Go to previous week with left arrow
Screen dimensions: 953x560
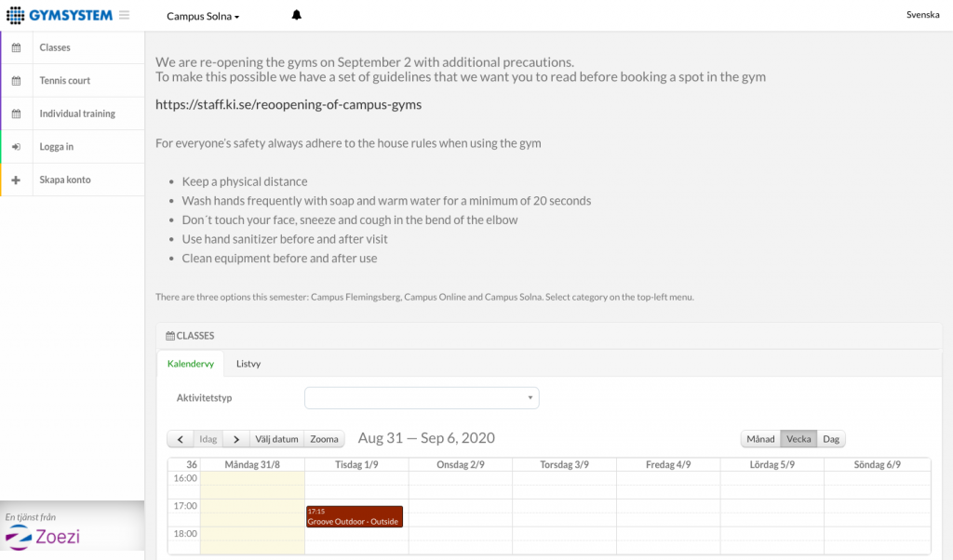[180, 438]
